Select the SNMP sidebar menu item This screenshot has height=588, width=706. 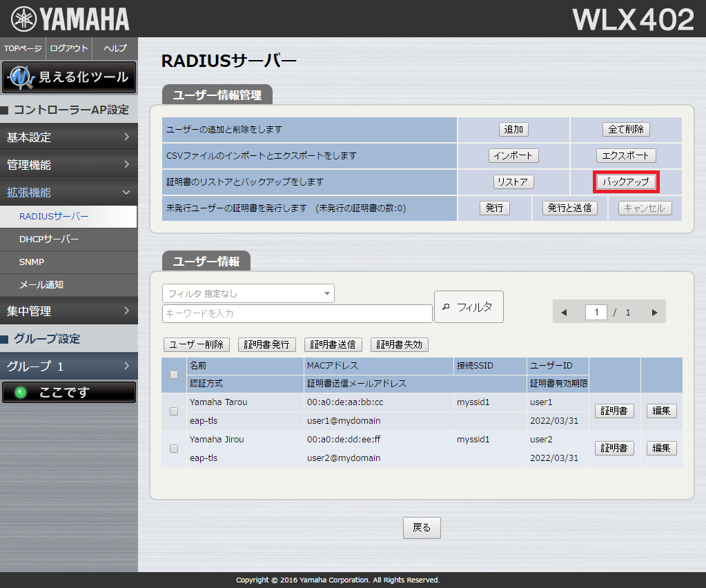coord(69,260)
